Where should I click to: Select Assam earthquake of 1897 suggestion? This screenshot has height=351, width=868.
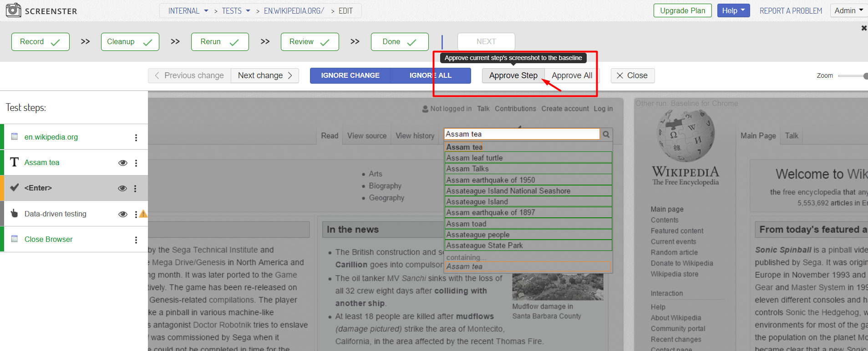coord(528,212)
